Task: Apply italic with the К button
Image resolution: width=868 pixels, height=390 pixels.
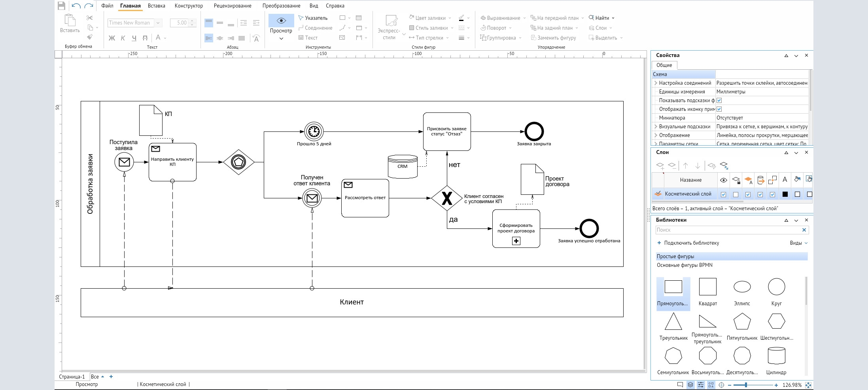Action: pos(123,38)
